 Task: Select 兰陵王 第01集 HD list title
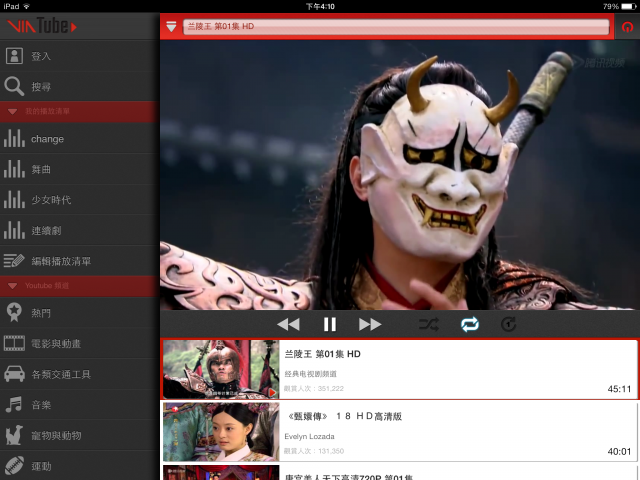coord(322,354)
